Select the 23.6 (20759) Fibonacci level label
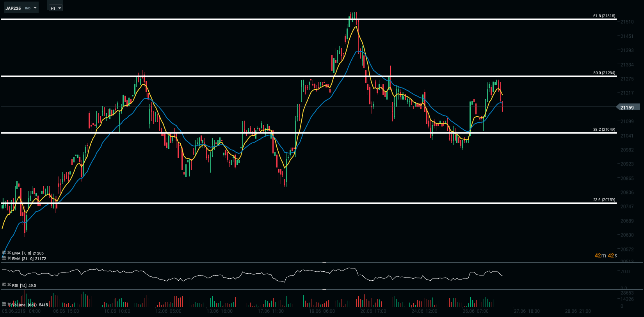The width and height of the screenshot is (644, 317). point(604,200)
